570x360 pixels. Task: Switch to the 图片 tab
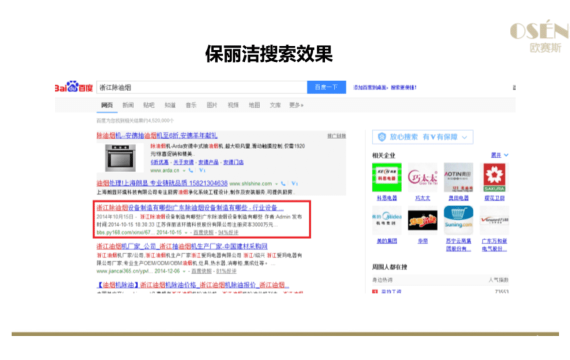(x=212, y=105)
